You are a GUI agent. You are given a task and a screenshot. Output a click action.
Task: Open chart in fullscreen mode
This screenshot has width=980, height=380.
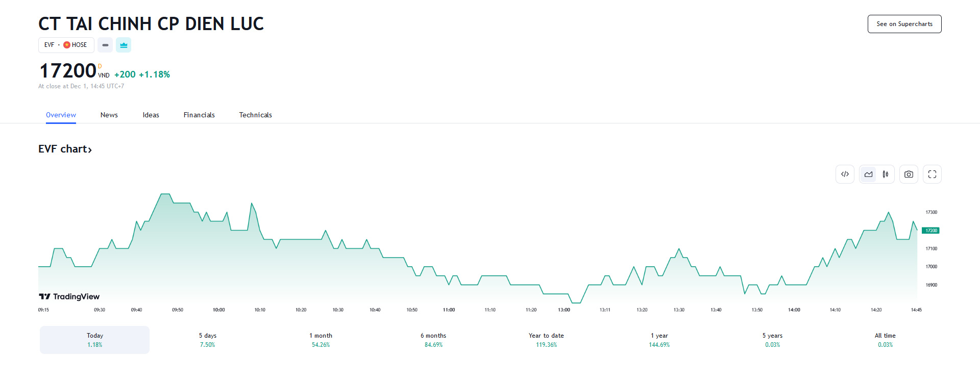click(x=932, y=174)
